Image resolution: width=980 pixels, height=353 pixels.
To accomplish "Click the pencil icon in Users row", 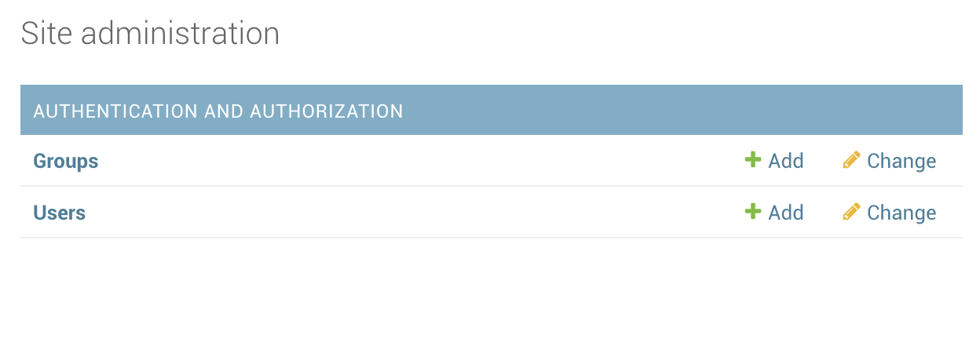I will [x=851, y=212].
